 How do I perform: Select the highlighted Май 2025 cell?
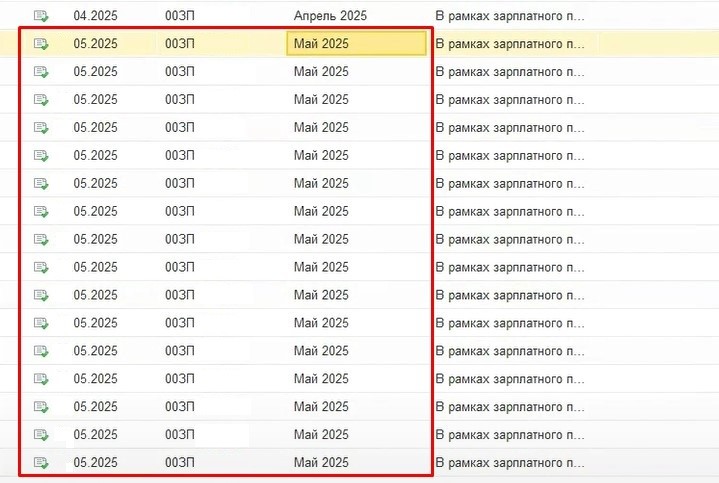[x=356, y=44]
